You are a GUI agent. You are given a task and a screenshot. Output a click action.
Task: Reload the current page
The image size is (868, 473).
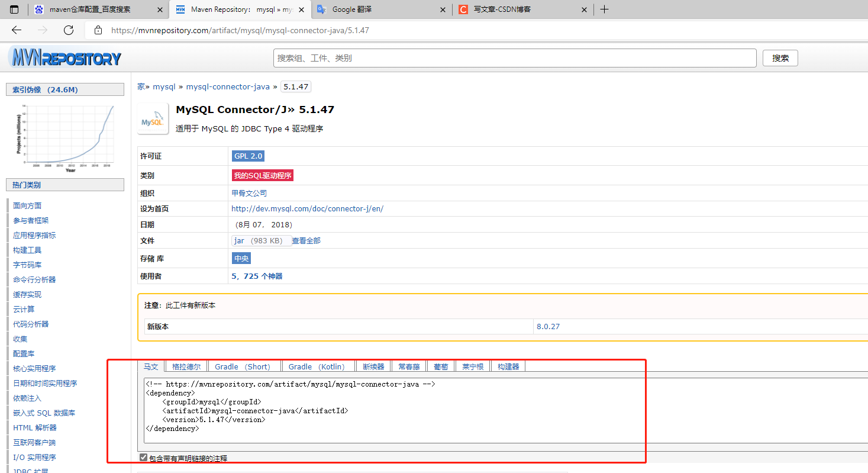pyautogui.click(x=69, y=30)
